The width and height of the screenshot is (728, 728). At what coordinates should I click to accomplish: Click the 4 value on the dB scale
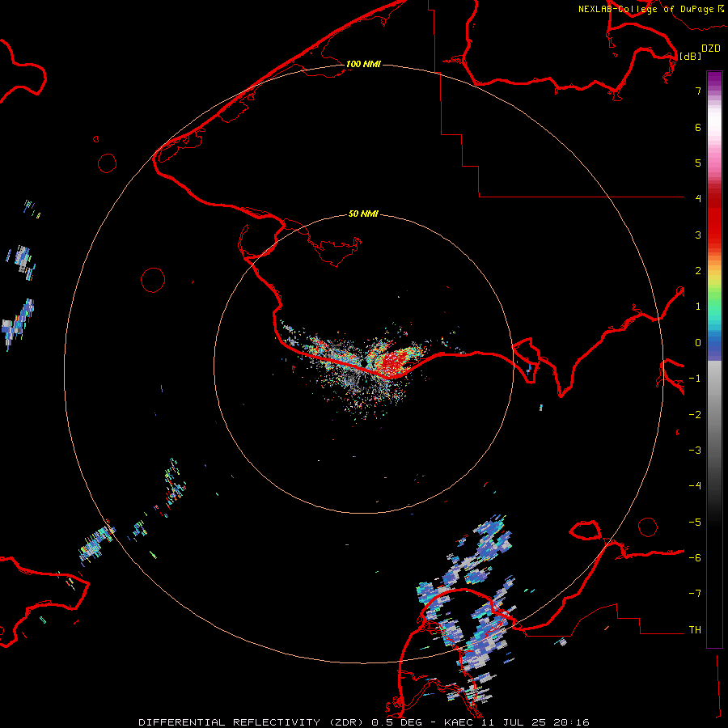tap(698, 198)
